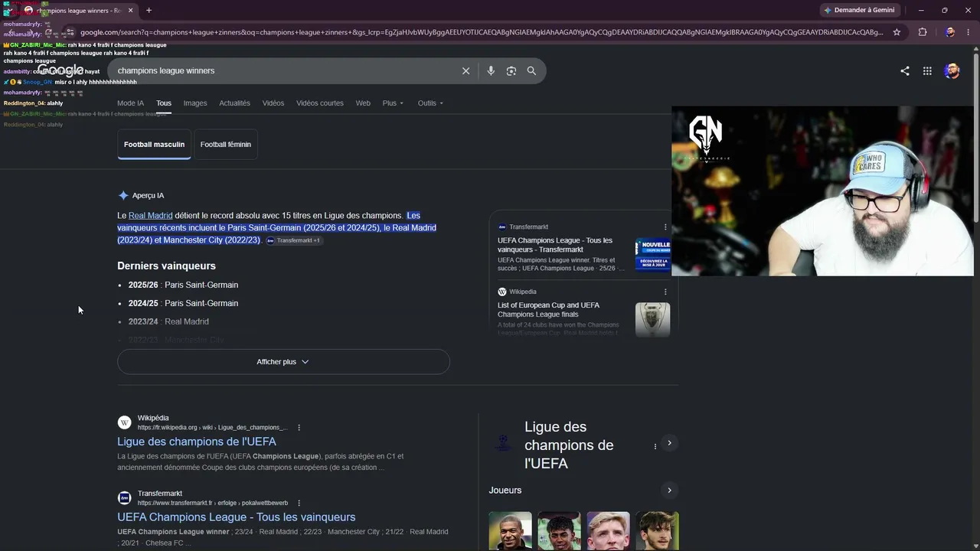
Task: Click the Derniers vainqueurs heading
Action: pyautogui.click(x=166, y=266)
